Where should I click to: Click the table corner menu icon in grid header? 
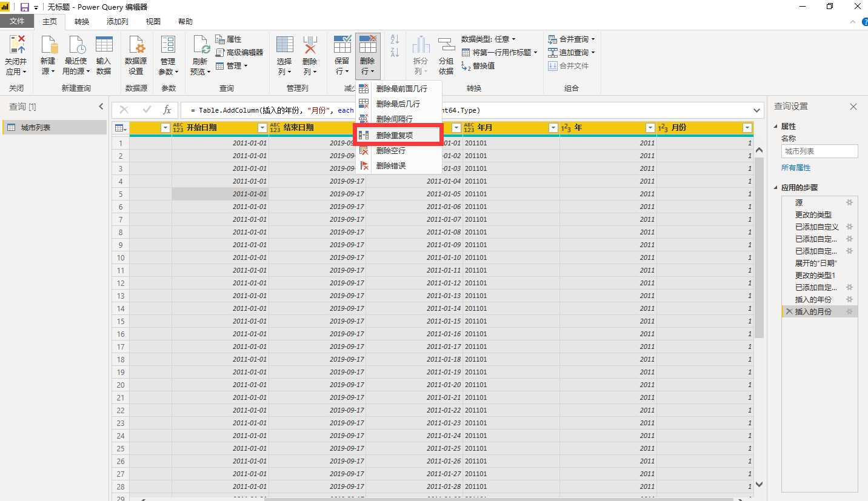pyautogui.click(x=120, y=128)
